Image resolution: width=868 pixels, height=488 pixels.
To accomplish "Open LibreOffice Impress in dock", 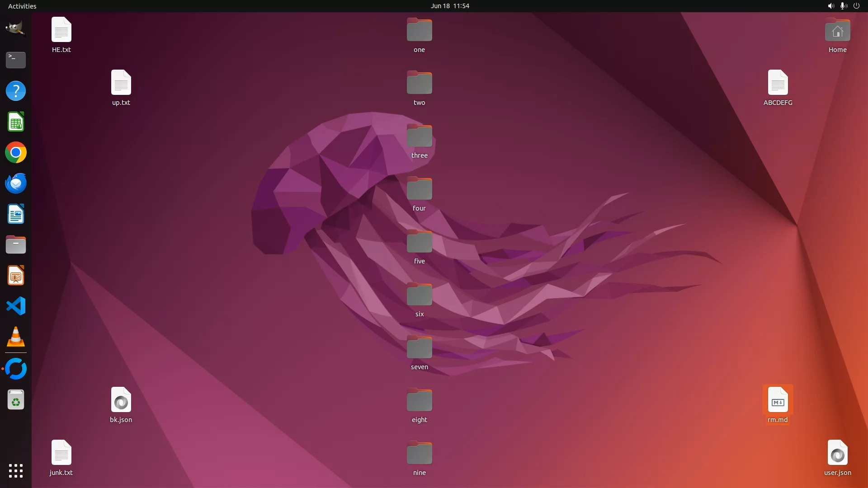I will [x=15, y=276].
